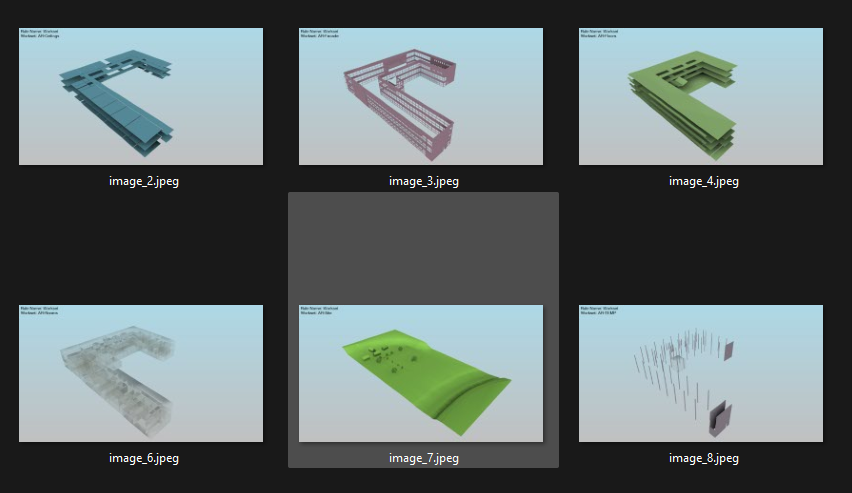The image size is (852, 493).
Task: Select the image_4.jpeg green floors thumbnail
Action: point(701,96)
